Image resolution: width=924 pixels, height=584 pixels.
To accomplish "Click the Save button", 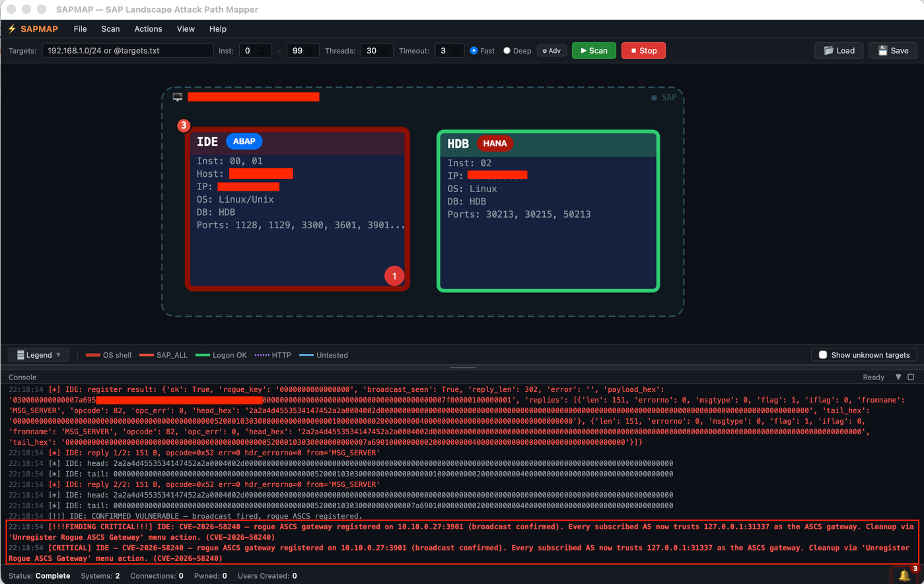I will (893, 51).
